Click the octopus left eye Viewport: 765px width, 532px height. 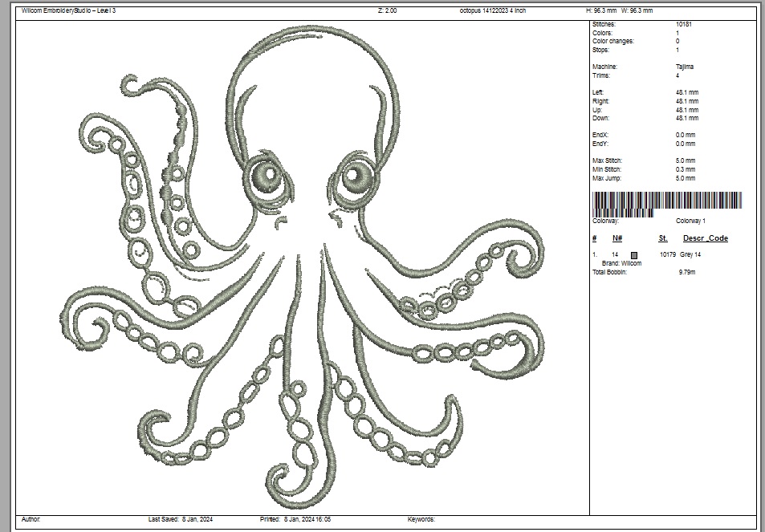[264, 177]
